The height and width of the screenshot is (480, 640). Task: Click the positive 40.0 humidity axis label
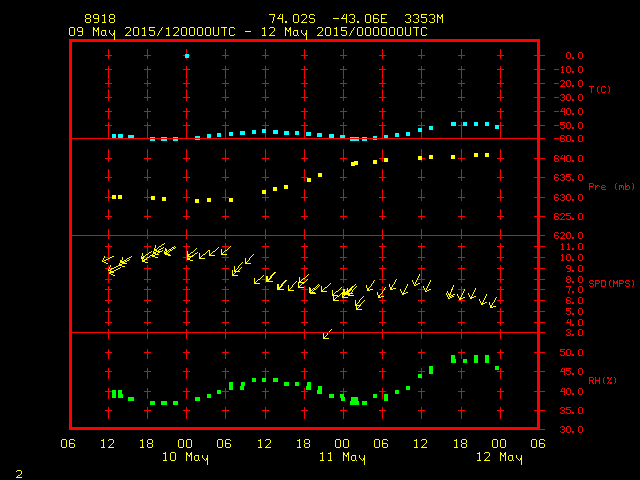(571, 391)
